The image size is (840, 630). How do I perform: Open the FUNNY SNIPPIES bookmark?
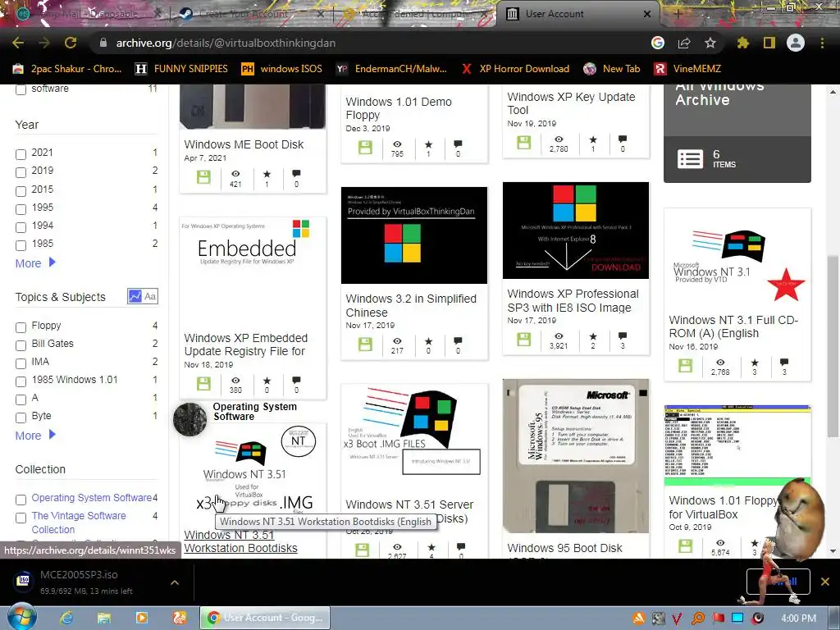181,69
